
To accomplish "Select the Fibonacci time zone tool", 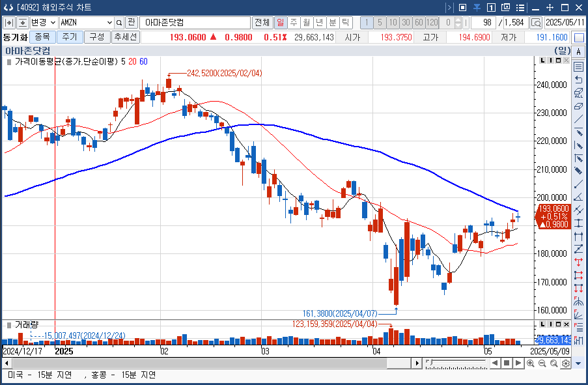I will [578, 340].
